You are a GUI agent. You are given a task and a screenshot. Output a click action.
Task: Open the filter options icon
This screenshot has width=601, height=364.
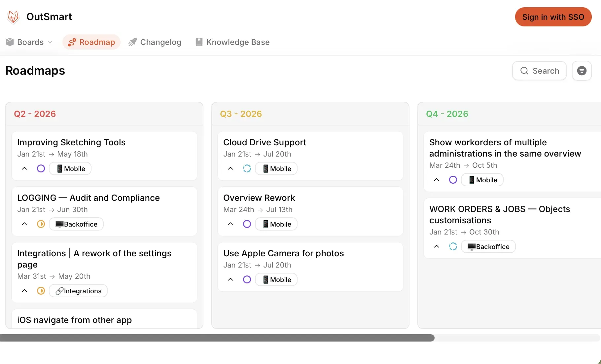pyautogui.click(x=582, y=70)
